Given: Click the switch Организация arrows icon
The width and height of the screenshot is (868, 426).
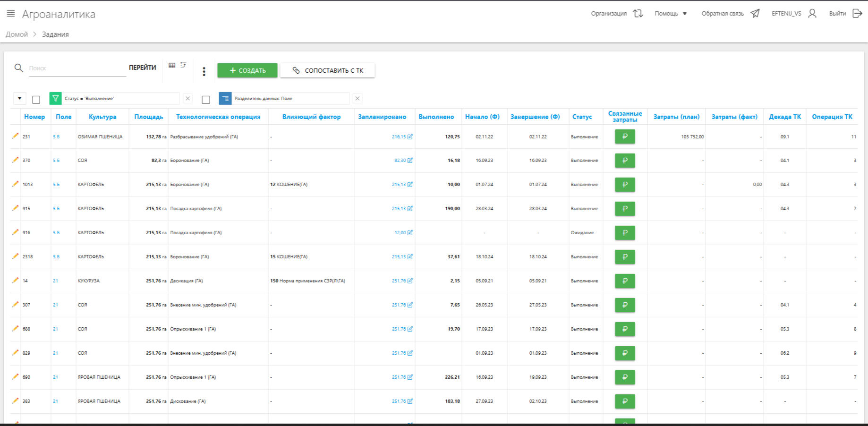Looking at the screenshot, I should coord(638,14).
